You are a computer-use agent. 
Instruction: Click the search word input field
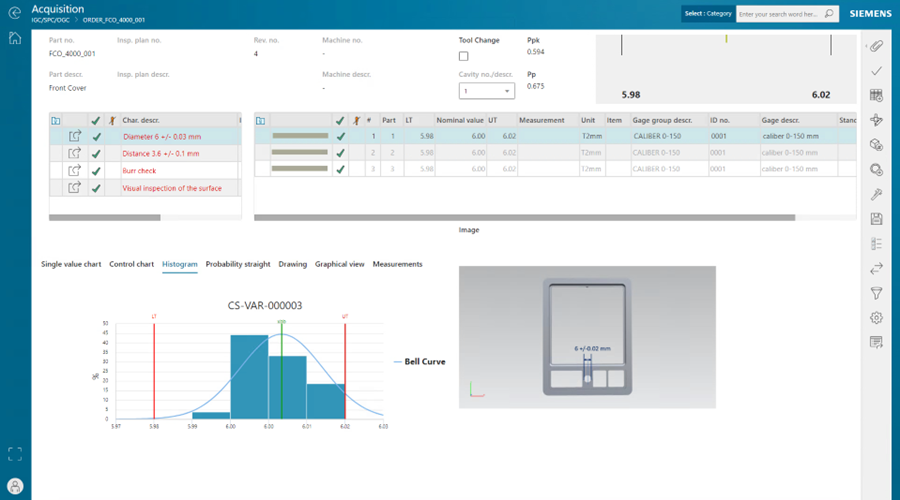[779, 14]
